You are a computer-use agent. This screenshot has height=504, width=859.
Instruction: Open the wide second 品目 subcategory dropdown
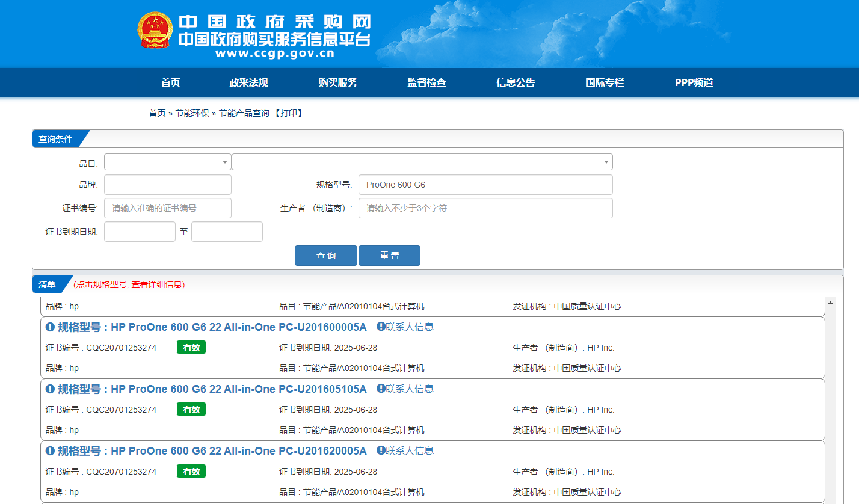tap(422, 162)
